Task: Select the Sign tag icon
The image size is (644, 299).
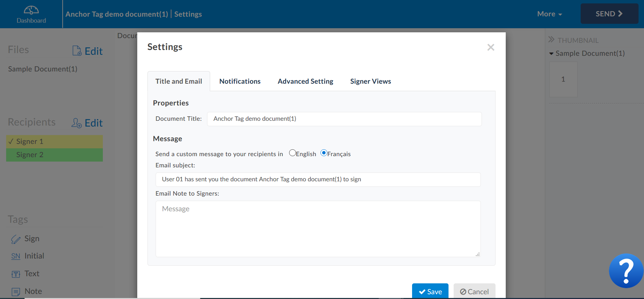Action: 16,239
